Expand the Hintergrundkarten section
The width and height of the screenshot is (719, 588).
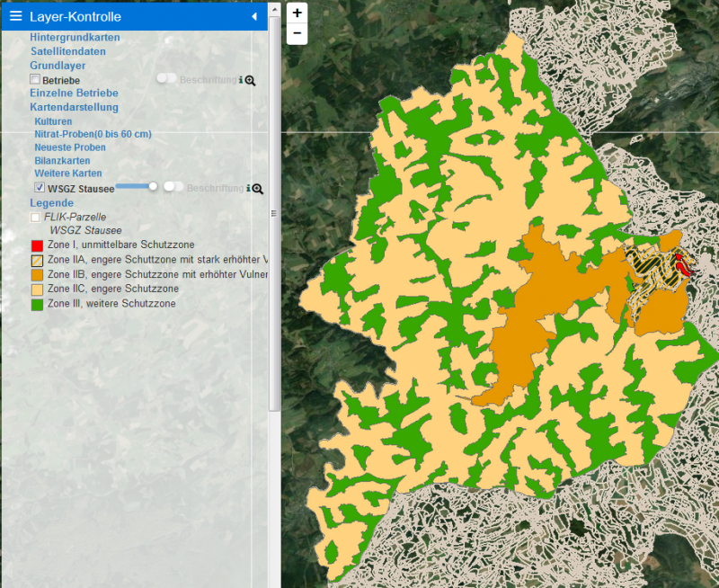coord(75,38)
